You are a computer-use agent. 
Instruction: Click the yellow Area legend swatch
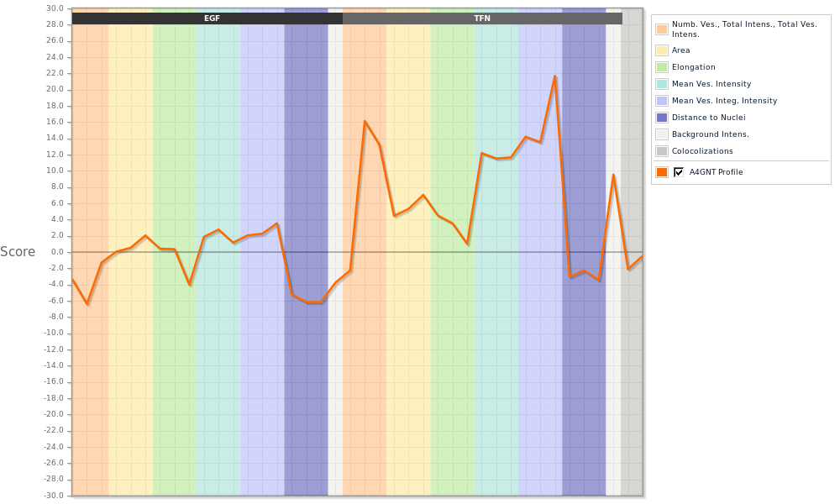[x=662, y=50]
